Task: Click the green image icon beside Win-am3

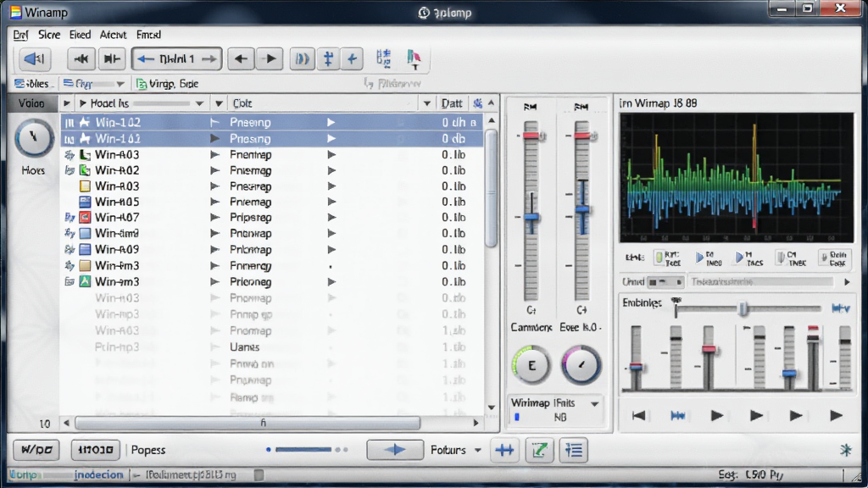Action: 85,281
